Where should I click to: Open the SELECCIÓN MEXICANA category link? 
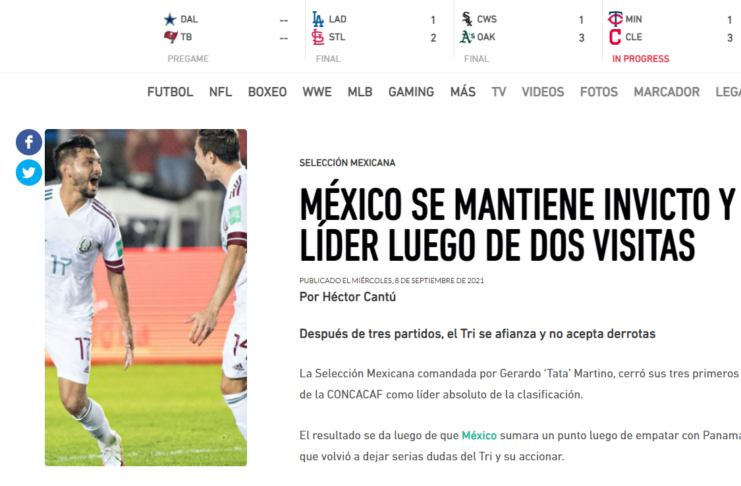(x=347, y=163)
